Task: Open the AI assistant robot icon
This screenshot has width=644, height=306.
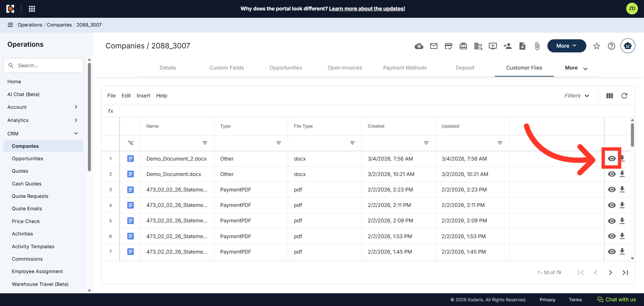Action: coord(628,46)
